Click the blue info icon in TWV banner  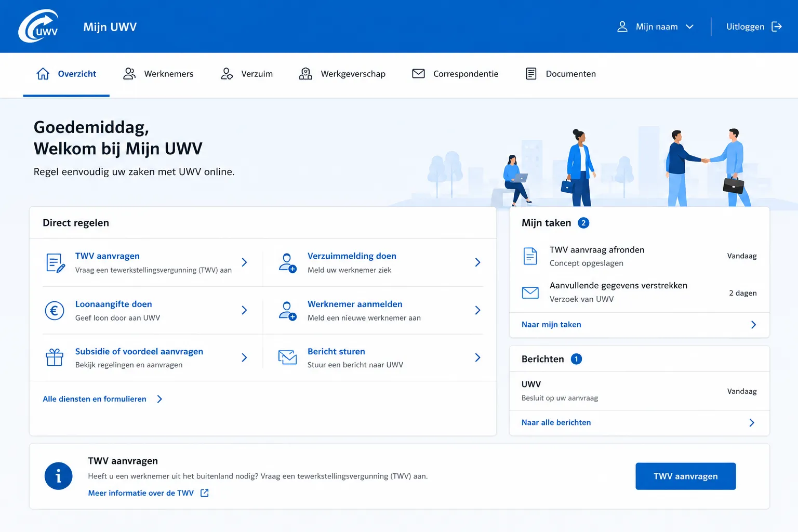pos(58,476)
